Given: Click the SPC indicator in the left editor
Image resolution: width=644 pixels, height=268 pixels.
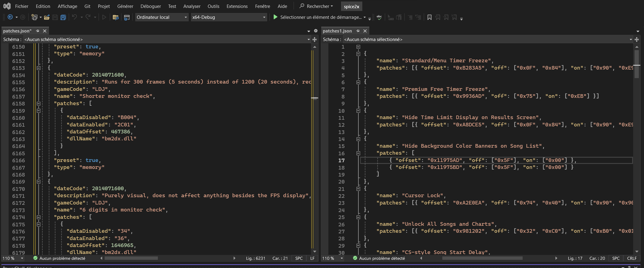Looking at the screenshot, I should click(299, 258).
